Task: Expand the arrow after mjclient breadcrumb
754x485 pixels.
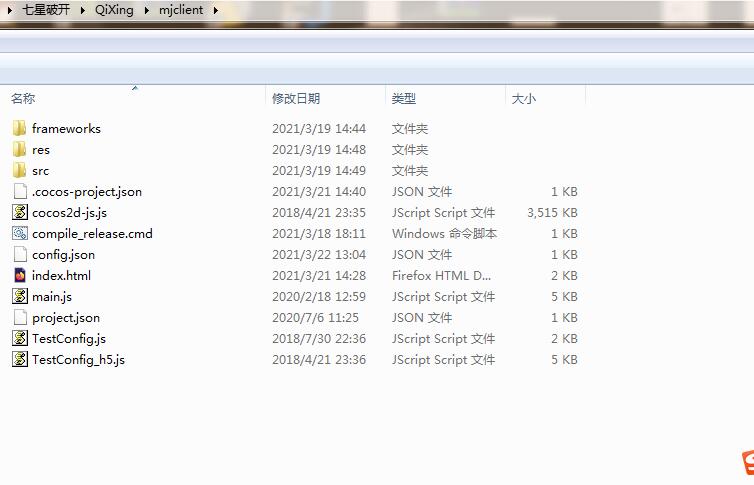Action: click(215, 10)
